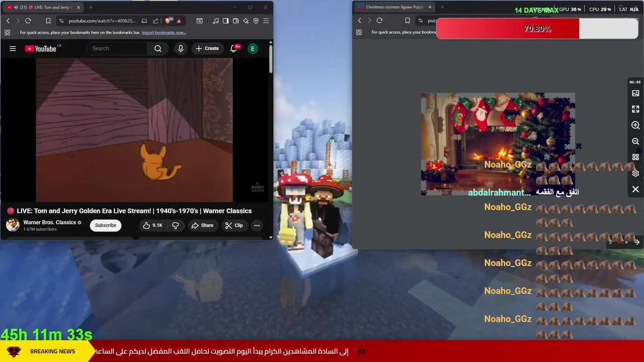The width and height of the screenshot is (644, 362).
Task: Open apps grid icon on YouTube bookmarks bar
Action: click(x=7, y=33)
